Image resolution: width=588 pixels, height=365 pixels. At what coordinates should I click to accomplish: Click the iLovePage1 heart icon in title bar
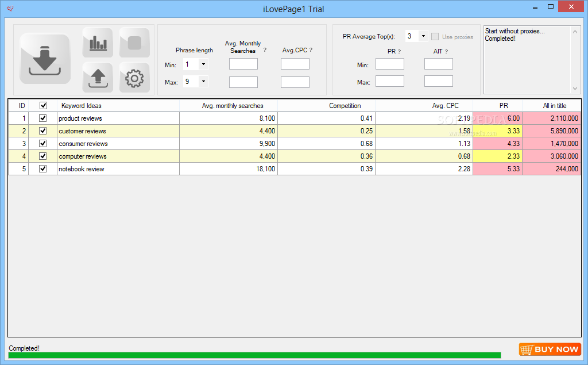(10, 8)
